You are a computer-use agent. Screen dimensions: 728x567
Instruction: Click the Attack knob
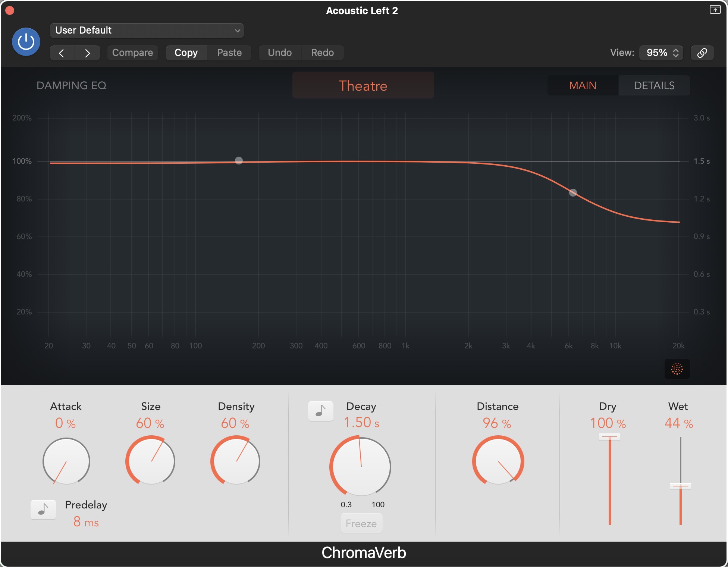66,461
